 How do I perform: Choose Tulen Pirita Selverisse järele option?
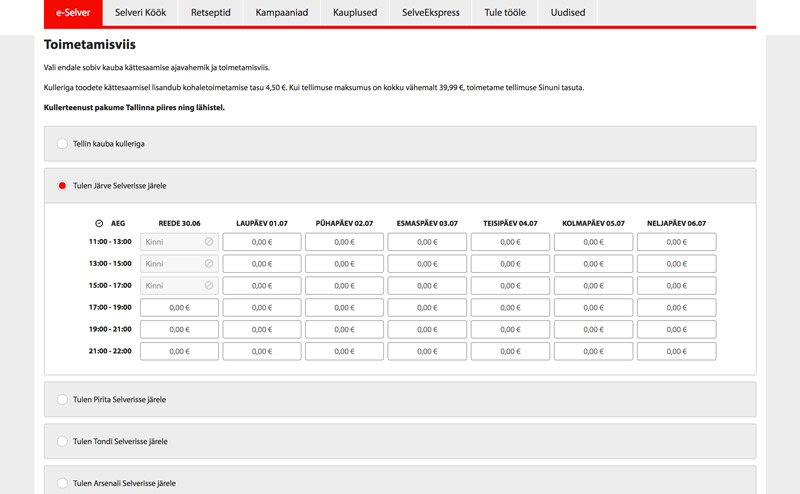click(x=62, y=400)
